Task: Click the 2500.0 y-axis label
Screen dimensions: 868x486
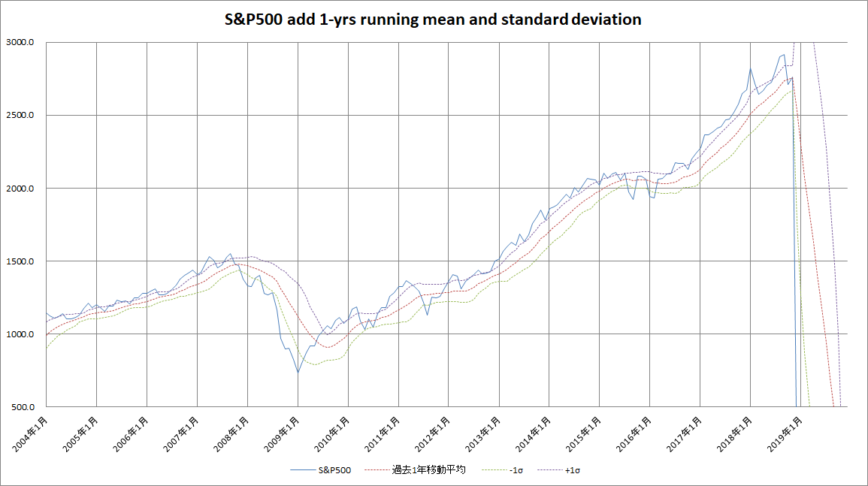Action: click(20, 115)
